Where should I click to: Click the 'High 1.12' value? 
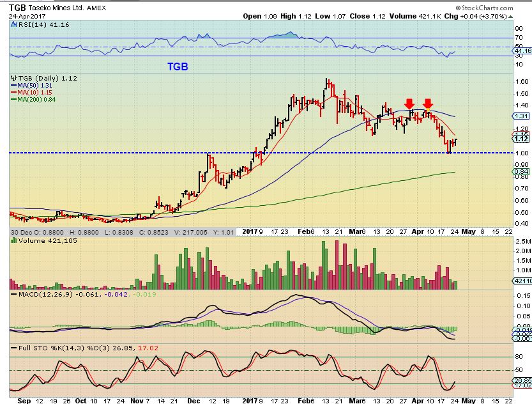296,16
